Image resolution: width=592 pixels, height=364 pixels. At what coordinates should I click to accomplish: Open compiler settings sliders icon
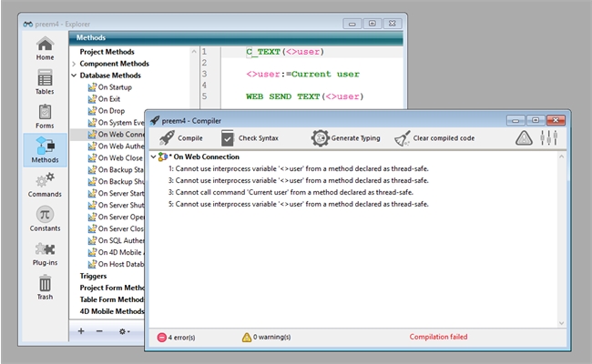tap(548, 138)
